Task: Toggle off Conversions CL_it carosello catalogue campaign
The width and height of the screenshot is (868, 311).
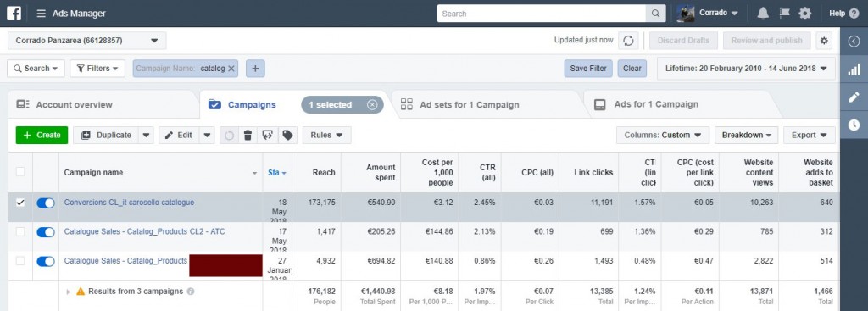Action: (46, 203)
